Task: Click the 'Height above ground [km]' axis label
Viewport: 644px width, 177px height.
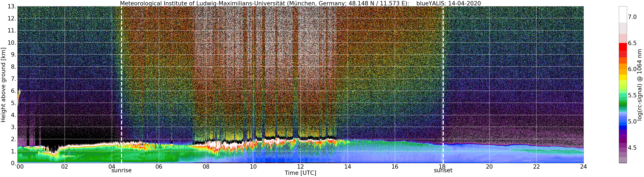Action: click(3, 85)
